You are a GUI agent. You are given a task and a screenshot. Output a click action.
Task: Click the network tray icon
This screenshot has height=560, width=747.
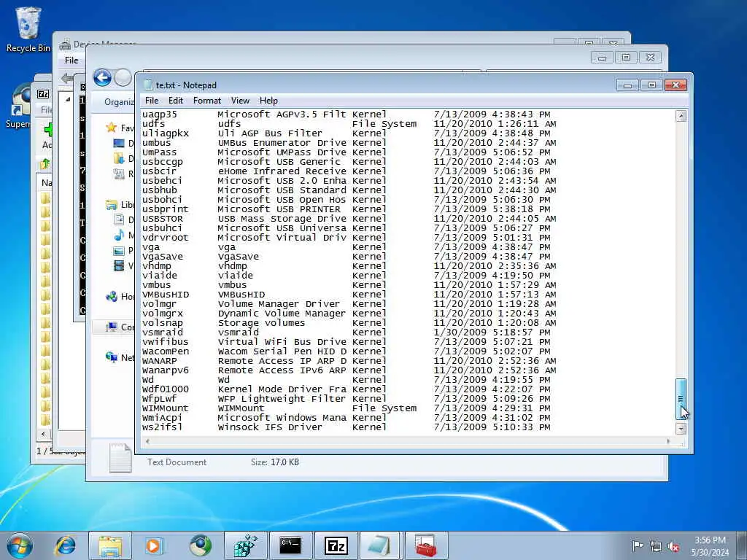pos(656,546)
